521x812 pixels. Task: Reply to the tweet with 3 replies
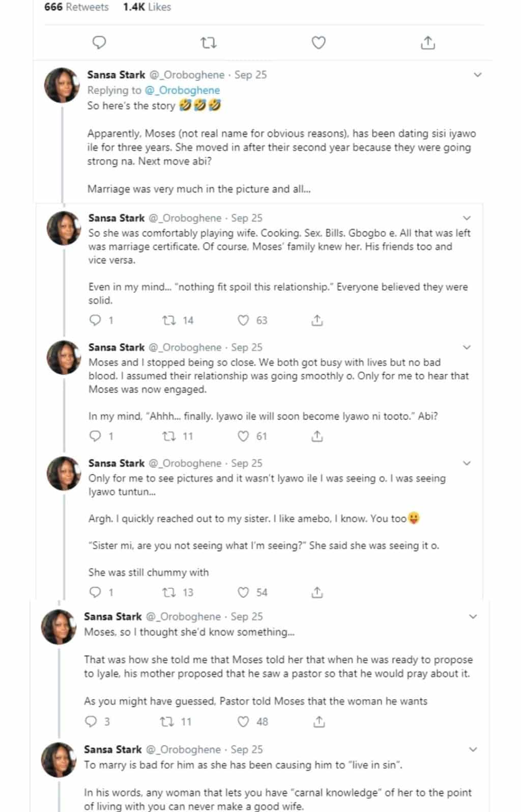pyautogui.click(x=91, y=721)
